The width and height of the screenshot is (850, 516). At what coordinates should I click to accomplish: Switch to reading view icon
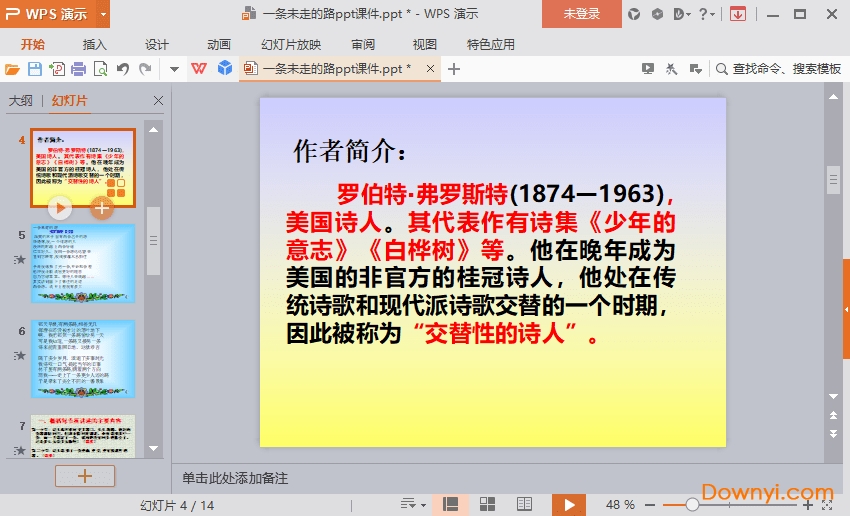[x=524, y=505]
